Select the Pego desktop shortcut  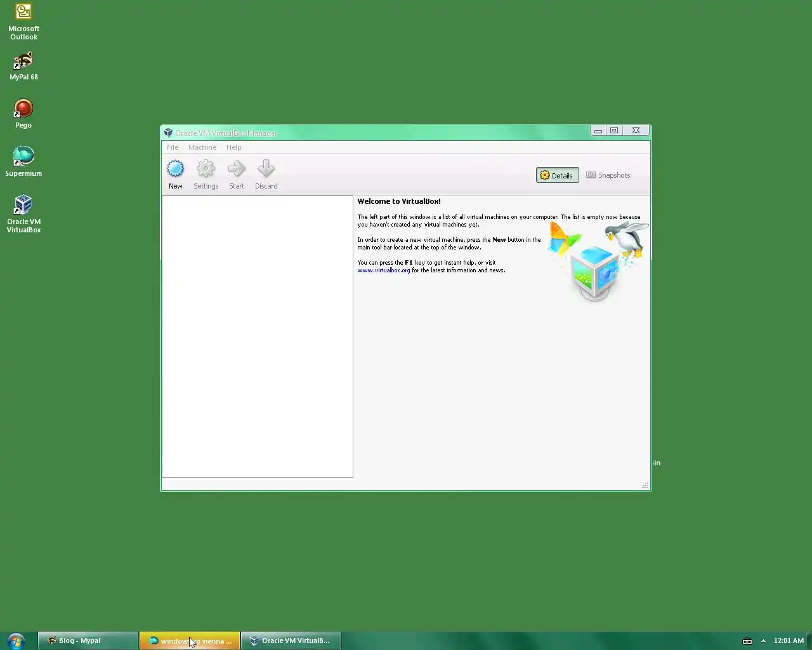point(23,114)
